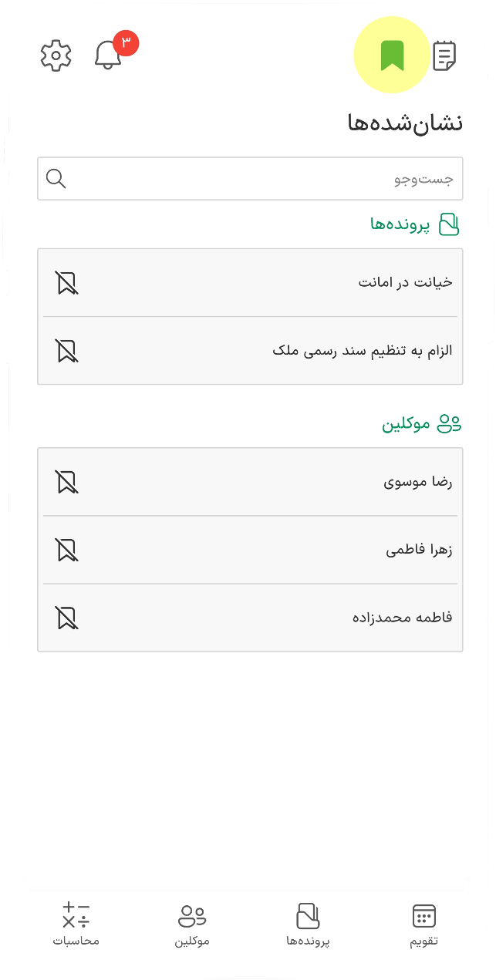This screenshot has width=496, height=980.
Task: Open case خیانت در امانت
Action: click(250, 283)
